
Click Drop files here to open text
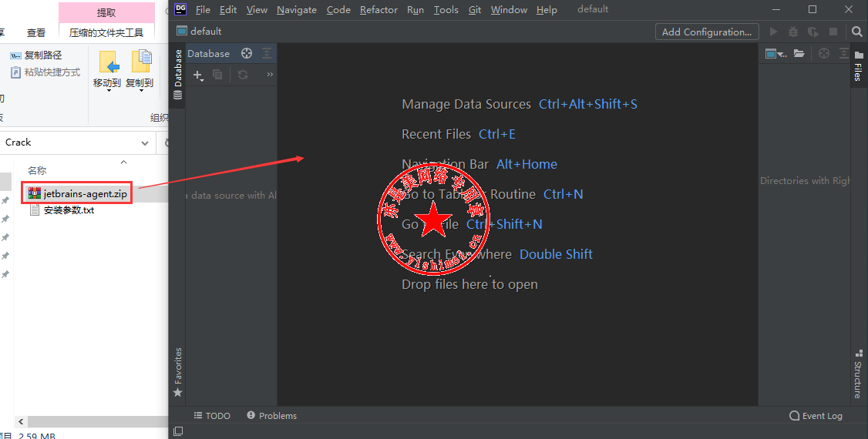coord(469,284)
